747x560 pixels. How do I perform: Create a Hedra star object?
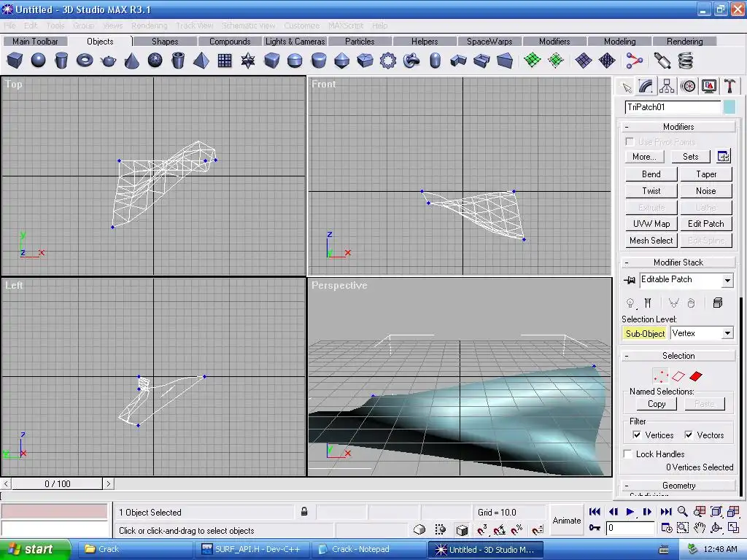pos(248,61)
